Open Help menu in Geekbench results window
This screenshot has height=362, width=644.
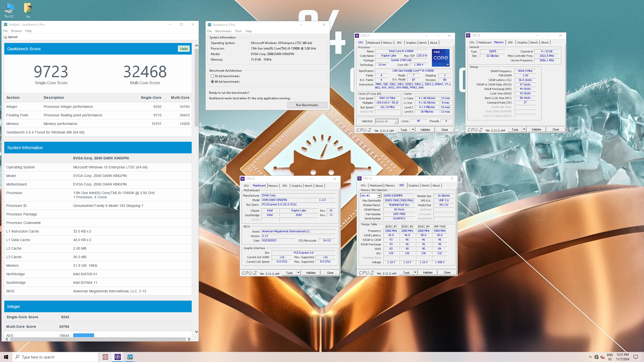28,31
